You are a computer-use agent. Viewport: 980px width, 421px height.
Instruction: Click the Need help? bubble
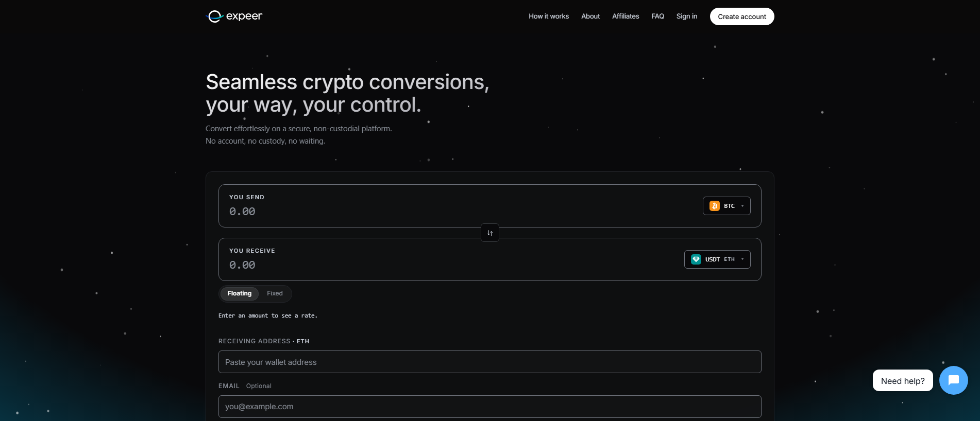pos(903,381)
